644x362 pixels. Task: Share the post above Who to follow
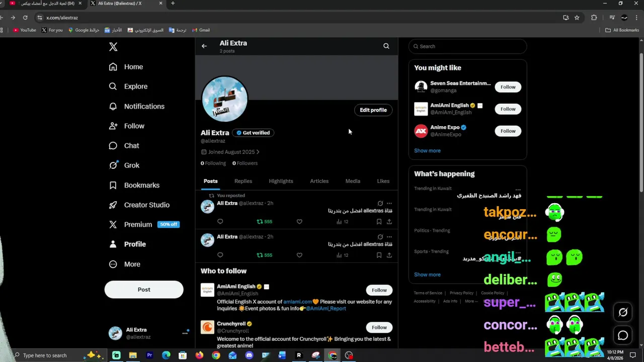389,255
